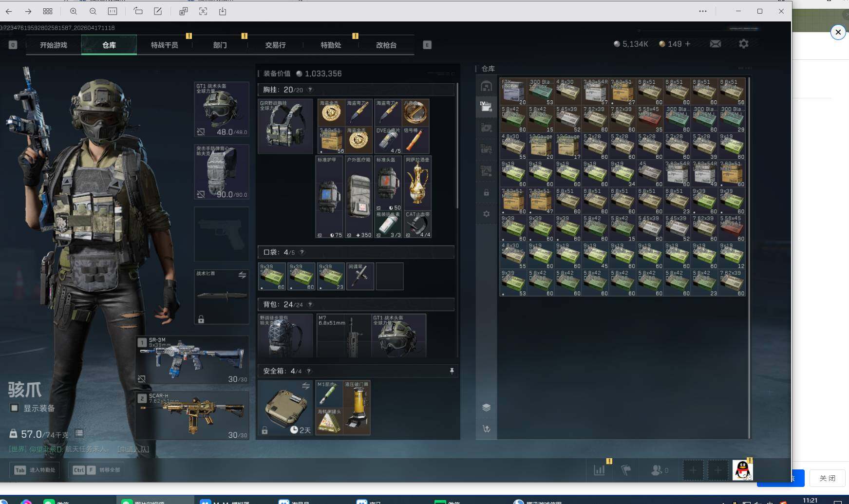Open statistics bar chart icon

[599, 470]
